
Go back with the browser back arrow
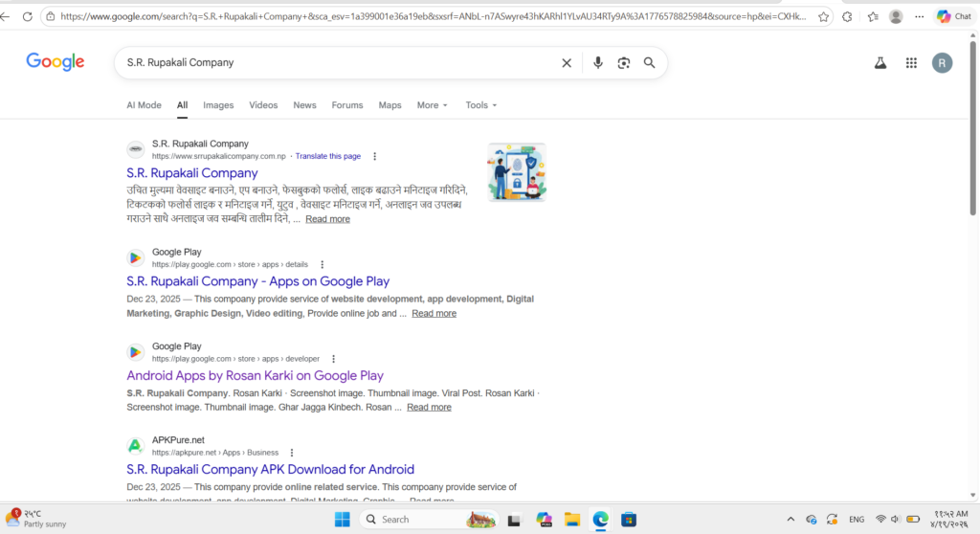(x=5, y=17)
